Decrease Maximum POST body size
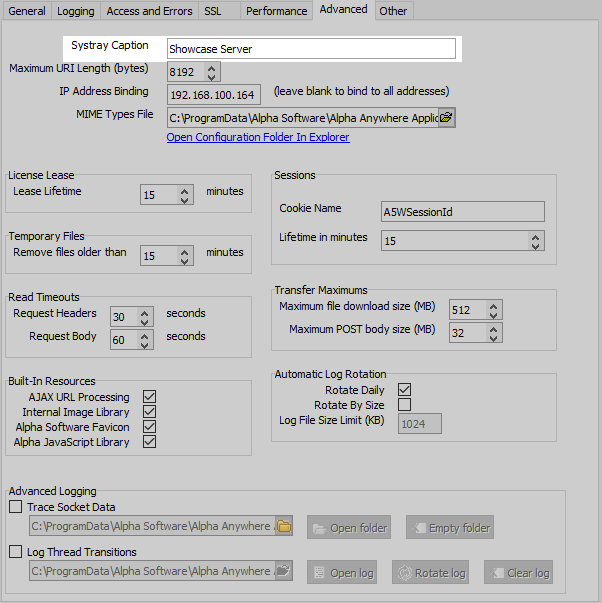The image size is (602, 603). (x=494, y=337)
